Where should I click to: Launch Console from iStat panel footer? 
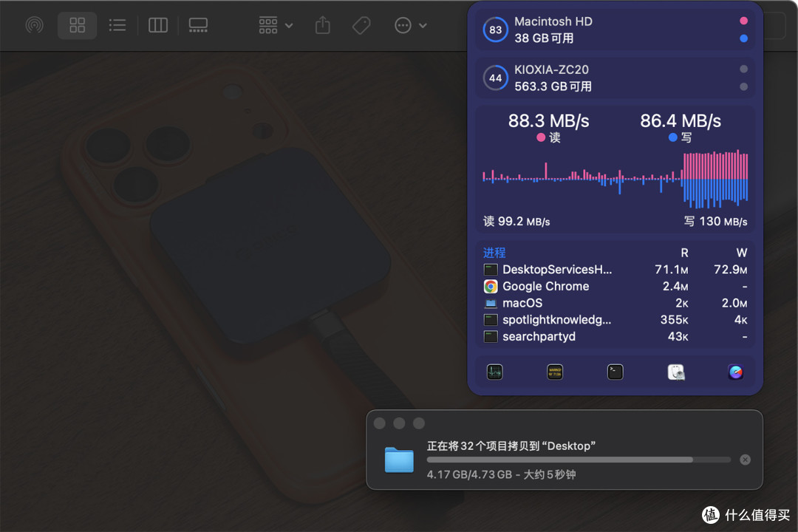pyautogui.click(x=555, y=372)
